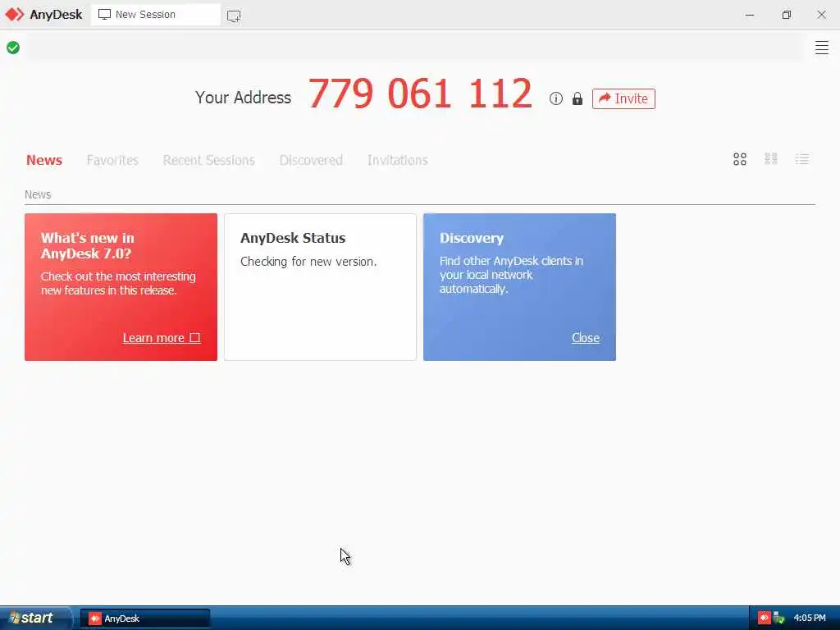Click the Learn more link
Image resolution: width=840 pixels, height=630 pixels.
(162, 338)
